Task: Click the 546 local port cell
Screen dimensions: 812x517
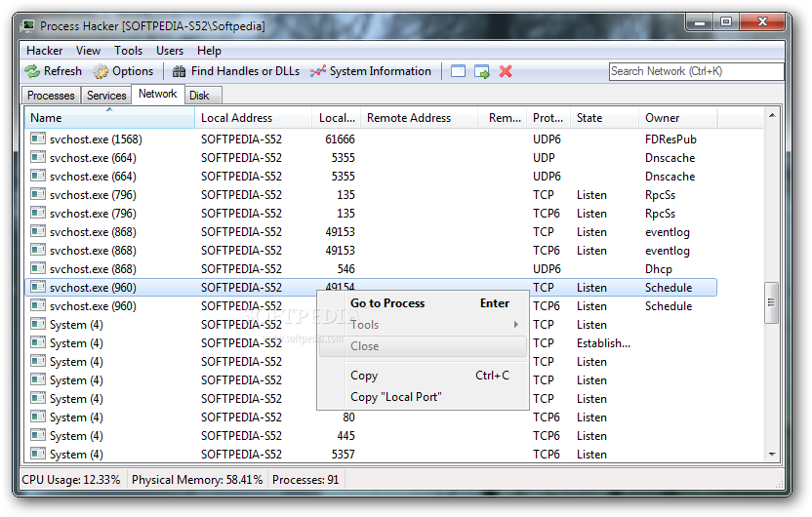Action: [x=345, y=269]
